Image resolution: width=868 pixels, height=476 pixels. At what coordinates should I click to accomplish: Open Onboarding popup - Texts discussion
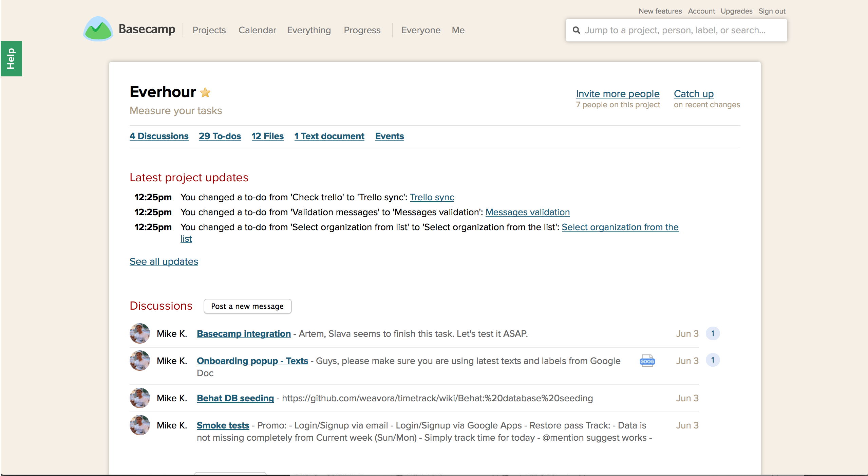[x=252, y=361]
